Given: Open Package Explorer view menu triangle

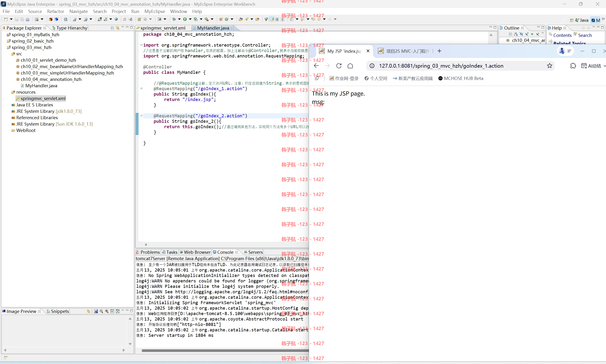Looking at the screenshot, I should pos(123,27).
